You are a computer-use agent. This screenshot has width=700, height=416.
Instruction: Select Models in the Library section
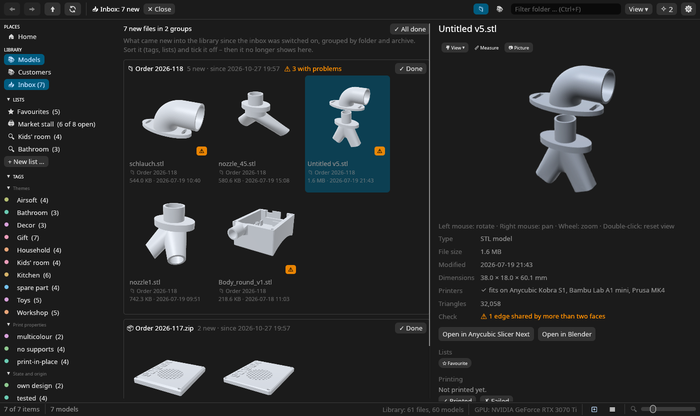click(x=24, y=59)
